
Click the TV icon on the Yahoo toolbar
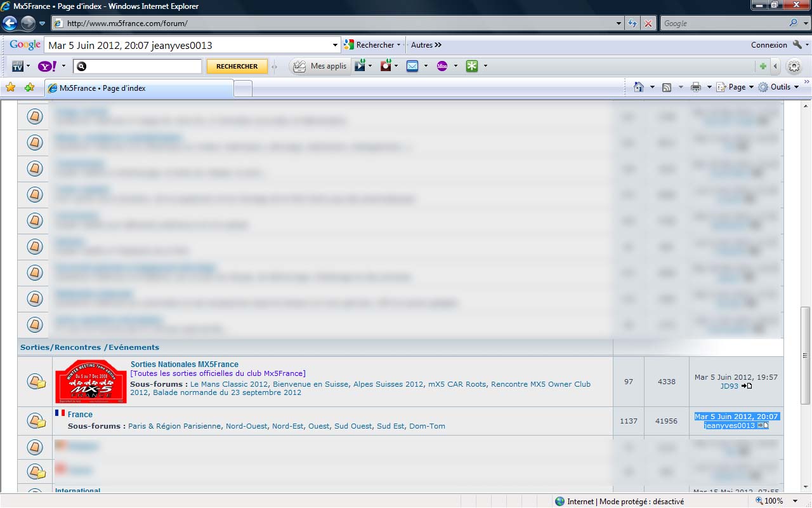pos(18,66)
